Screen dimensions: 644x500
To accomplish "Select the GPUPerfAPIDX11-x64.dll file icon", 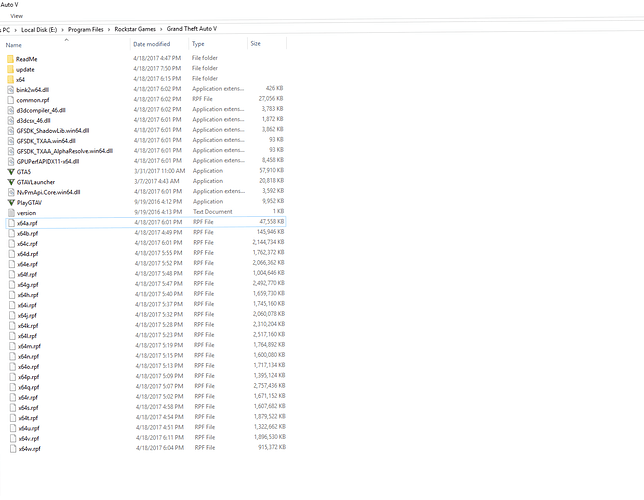I will point(11,161).
